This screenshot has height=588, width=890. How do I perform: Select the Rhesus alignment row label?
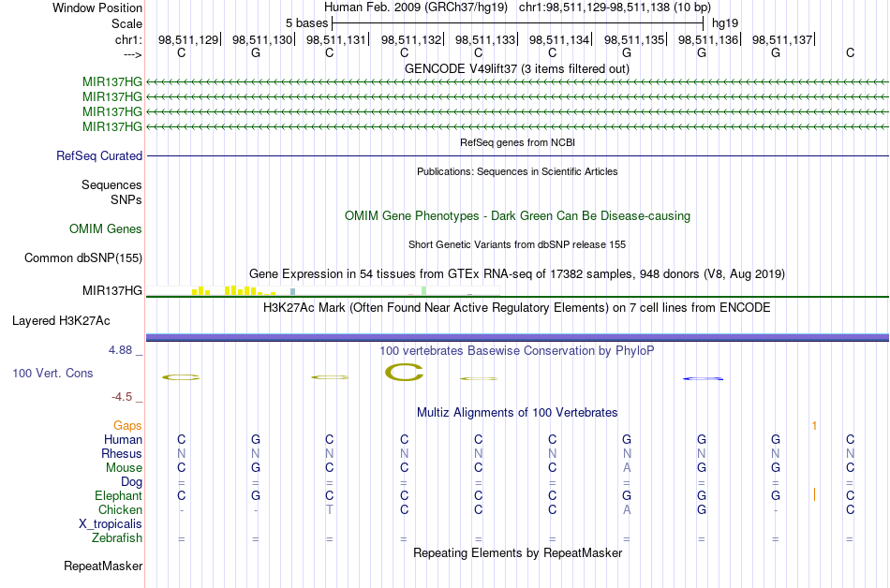[x=122, y=453]
